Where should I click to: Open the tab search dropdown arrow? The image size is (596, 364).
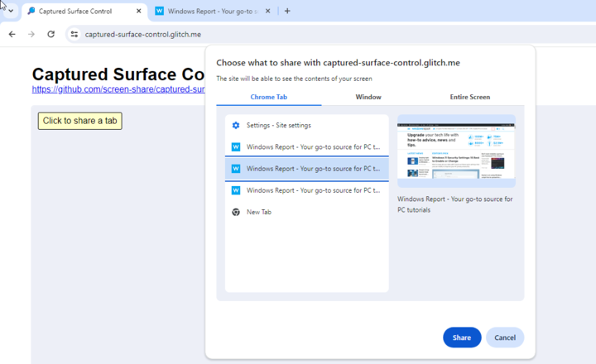pos(11,11)
